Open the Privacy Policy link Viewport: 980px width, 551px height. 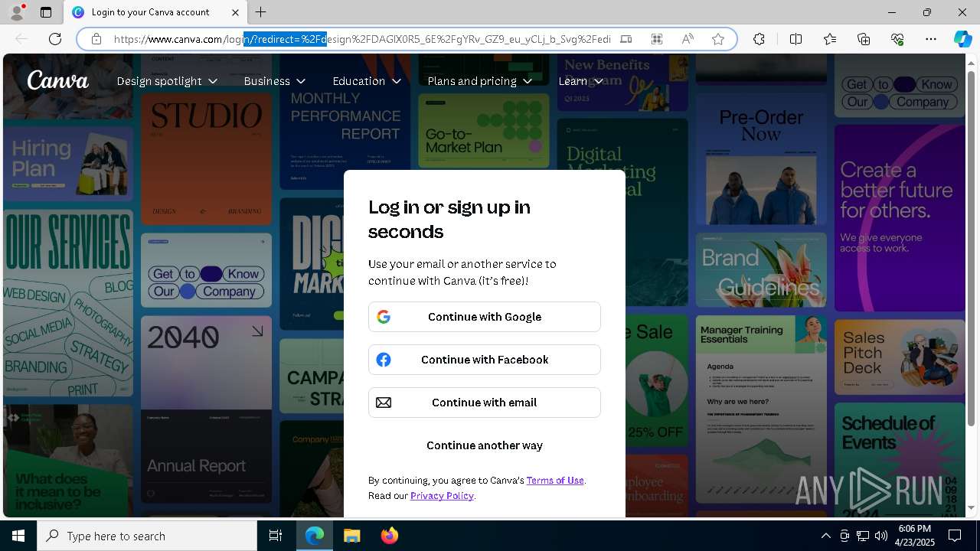(442, 496)
